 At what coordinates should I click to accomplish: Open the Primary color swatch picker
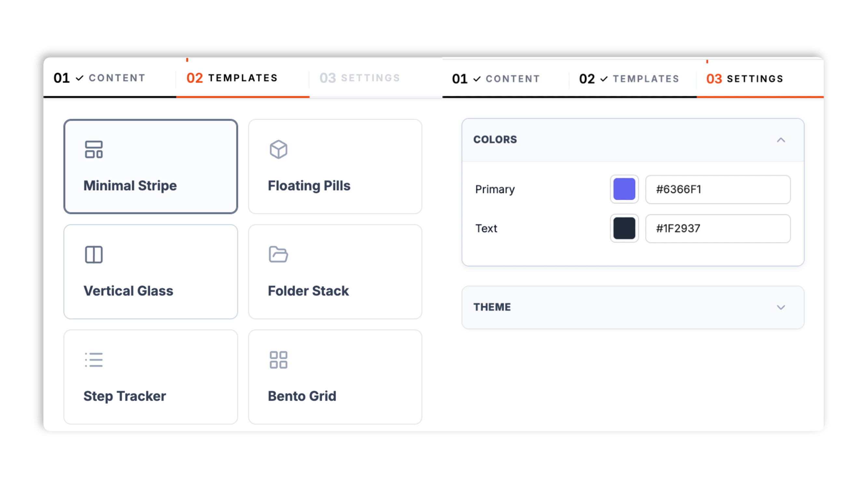click(x=624, y=189)
